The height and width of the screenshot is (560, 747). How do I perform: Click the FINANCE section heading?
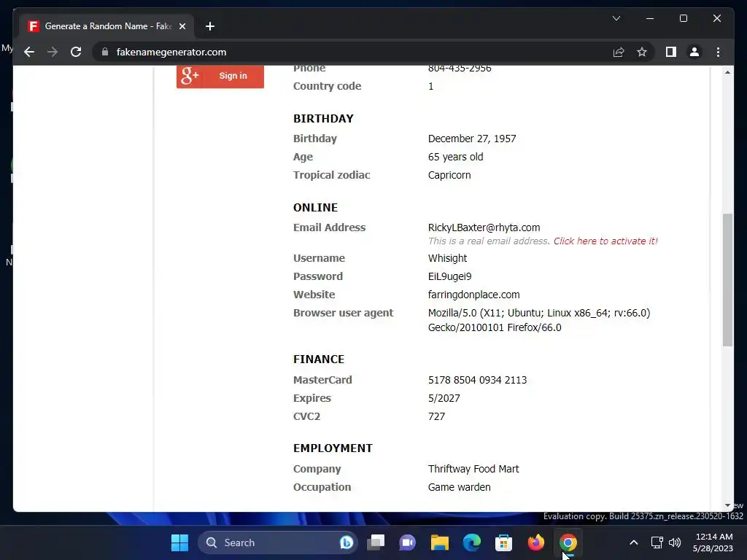tap(319, 359)
